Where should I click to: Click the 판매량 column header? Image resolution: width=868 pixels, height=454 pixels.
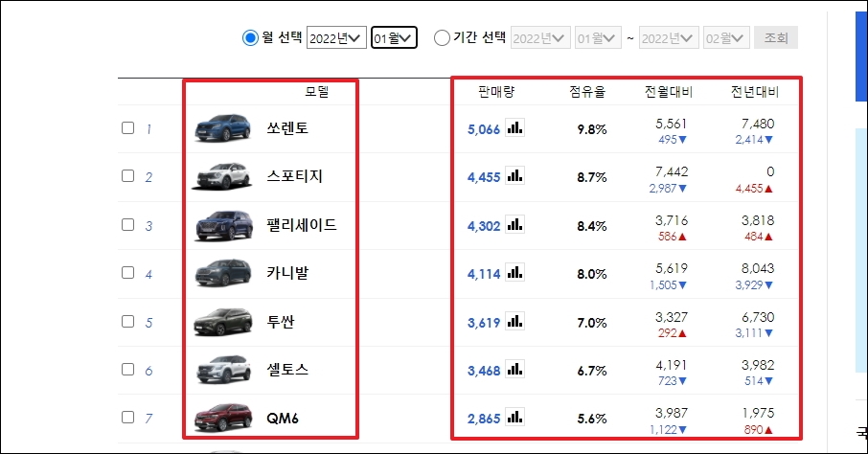click(x=496, y=91)
